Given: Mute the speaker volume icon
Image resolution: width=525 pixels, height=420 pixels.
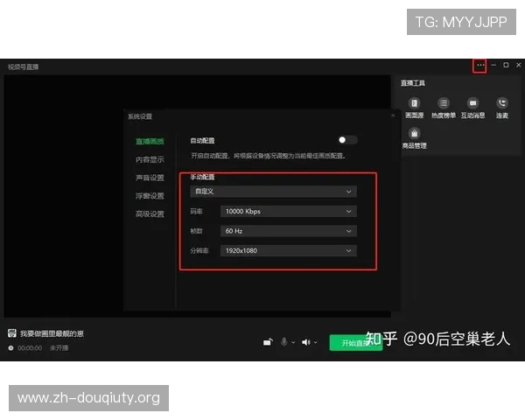Looking at the screenshot, I should click(x=306, y=342).
